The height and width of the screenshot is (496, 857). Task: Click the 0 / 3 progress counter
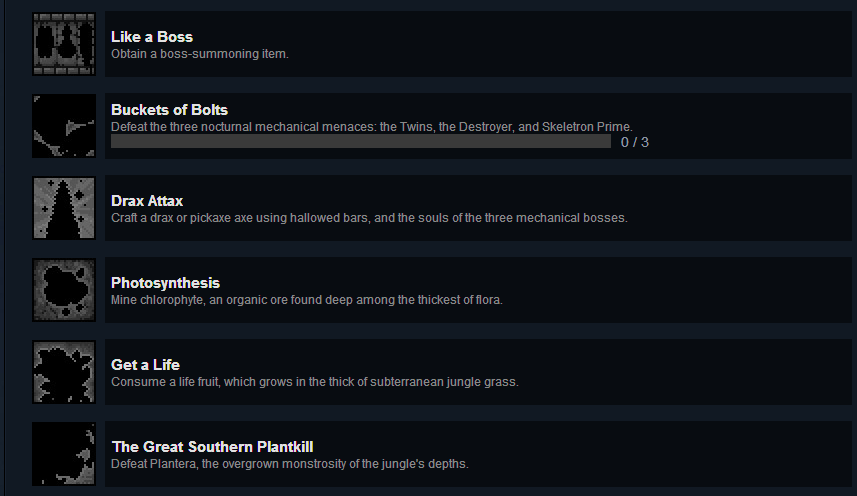click(x=634, y=142)
